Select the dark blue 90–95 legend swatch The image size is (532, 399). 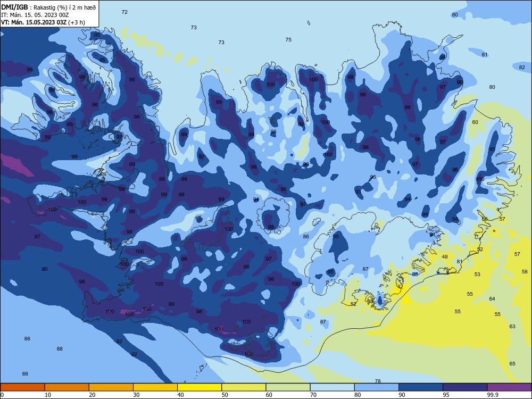click(421, 387)
